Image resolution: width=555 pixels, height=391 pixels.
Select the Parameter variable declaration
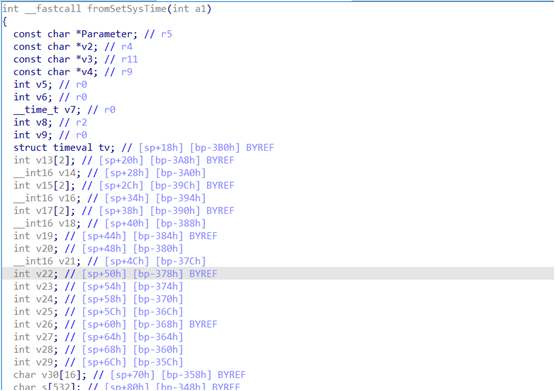(x=75, y=34)
